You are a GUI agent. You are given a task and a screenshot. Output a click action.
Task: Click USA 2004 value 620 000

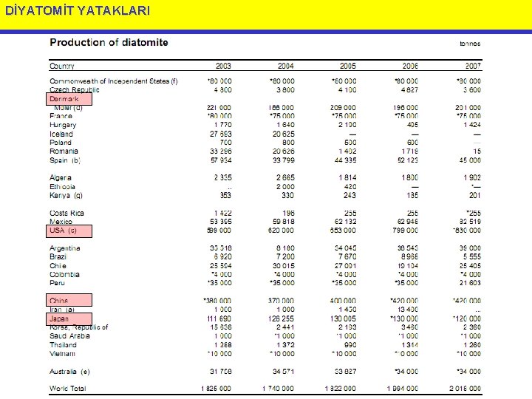(x=282, y=231)
